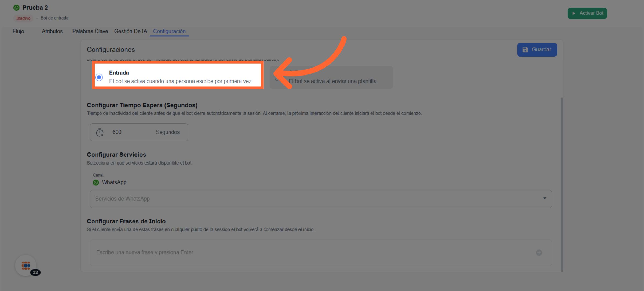Viewport: 644px width, 291px height.
Task: Click the play icon on Activar Bot
Action: coord(574,13)
